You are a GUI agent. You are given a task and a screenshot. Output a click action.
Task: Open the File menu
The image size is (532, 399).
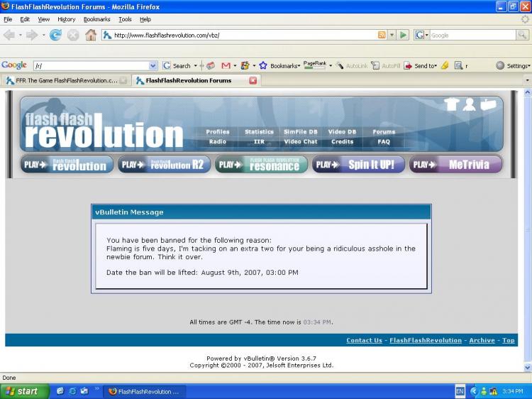click(8, 19)
